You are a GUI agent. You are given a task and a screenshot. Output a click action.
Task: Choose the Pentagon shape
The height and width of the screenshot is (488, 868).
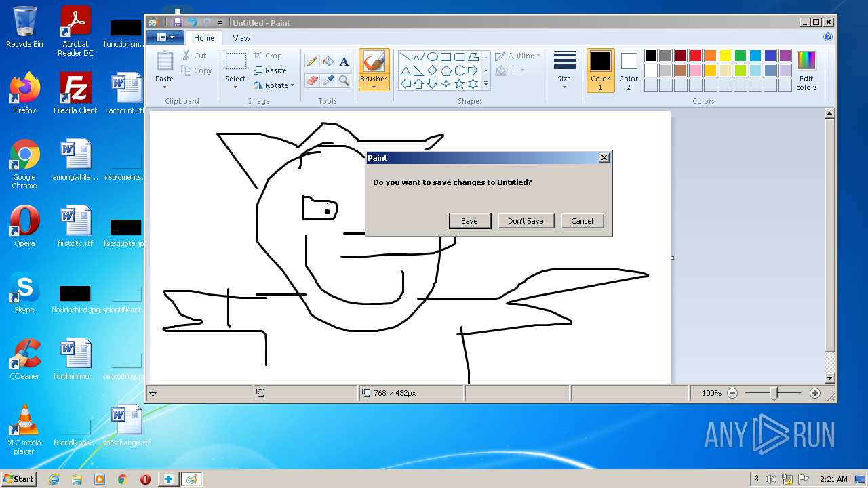(x=446, y=70)
